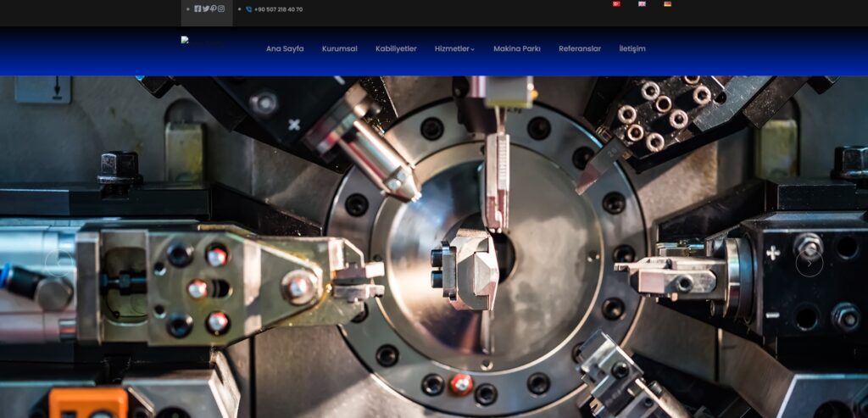Click the phone icon beside the number
Image resolution: width=868 pixels, height=418 pixels.
248,9
